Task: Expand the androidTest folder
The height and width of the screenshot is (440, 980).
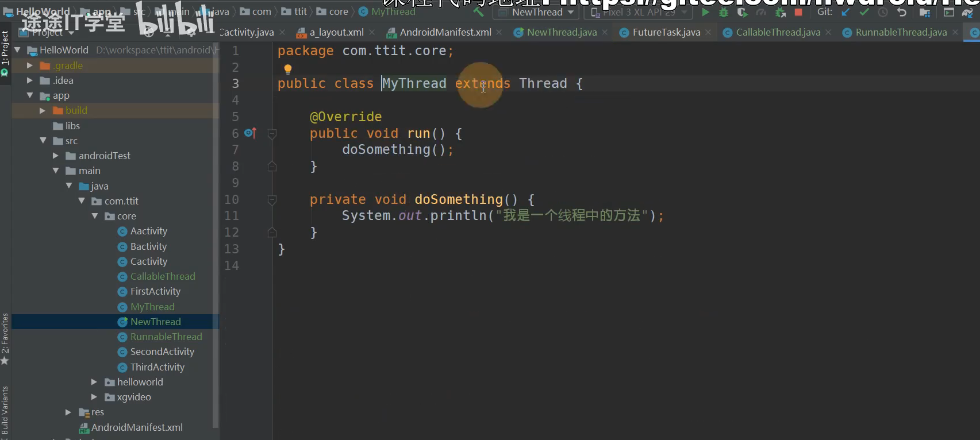Action: coord(56,156)
